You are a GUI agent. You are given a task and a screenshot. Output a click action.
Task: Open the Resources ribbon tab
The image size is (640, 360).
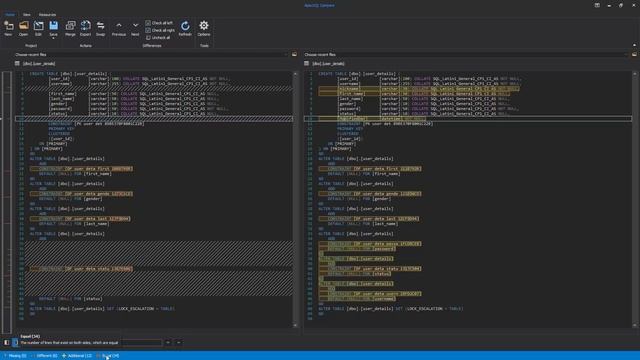click(47, 15)
